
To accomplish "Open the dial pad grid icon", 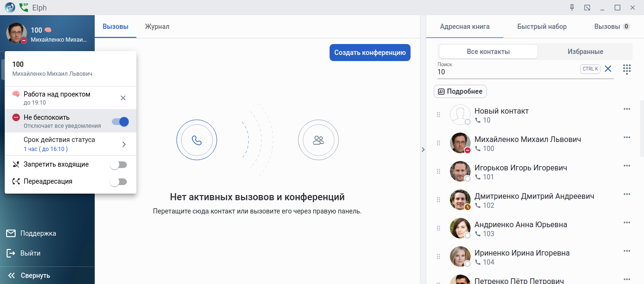I will [626, 69].
